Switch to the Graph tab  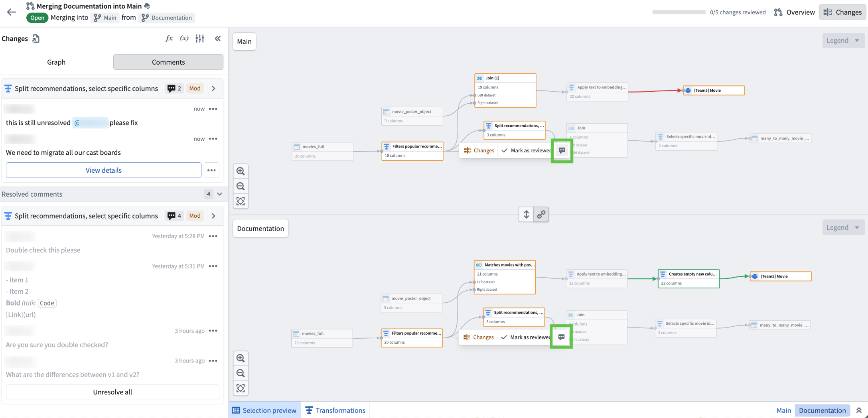pyautogui.click(x=56, y=62)
